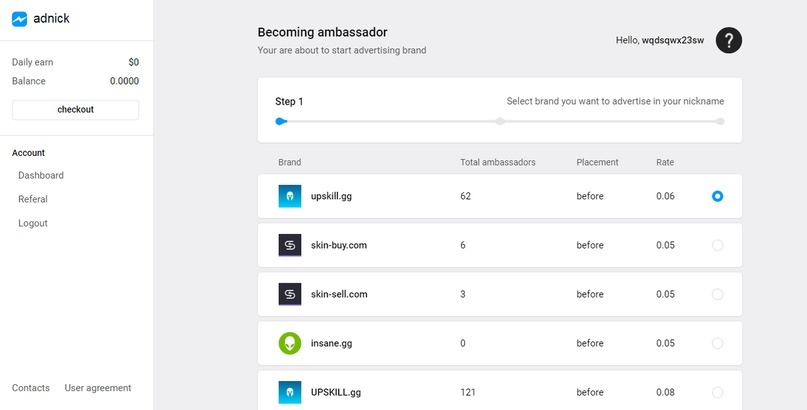This screenshot has width=807, height=410.
Task: Select the skin-buy.com radio button
Action: 717,245
